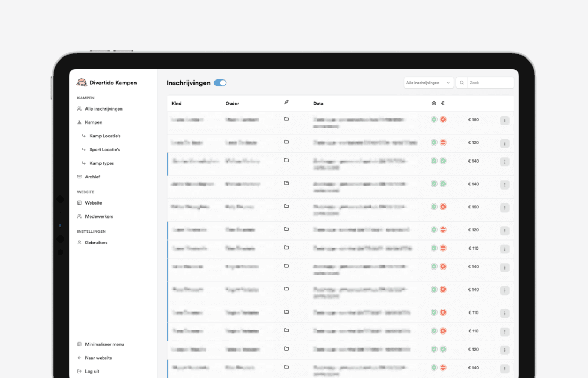
Task: Click the green status badge on the first row
Action: 434,119
